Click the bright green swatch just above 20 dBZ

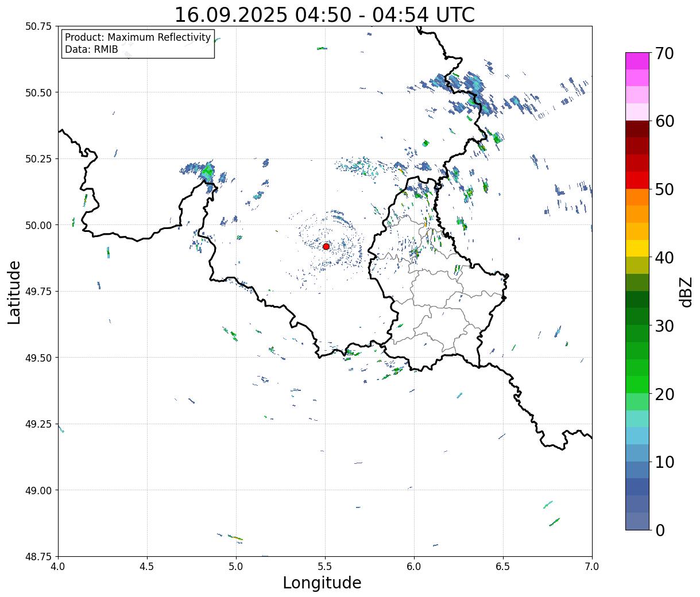pyautogui.click(x=637, y=385)
